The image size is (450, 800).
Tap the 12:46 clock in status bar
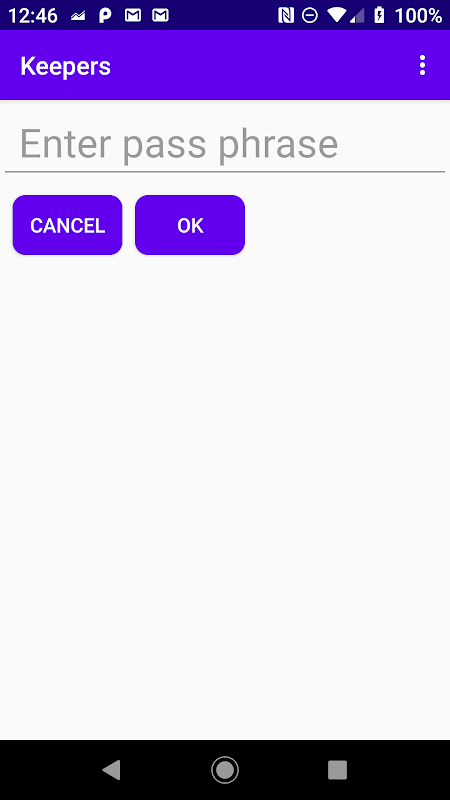[x=33, y=16]
